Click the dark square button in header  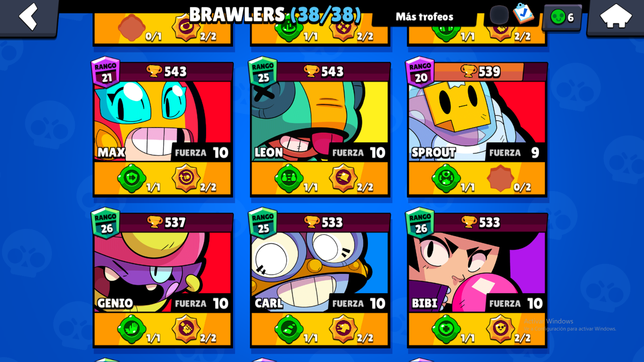pos(499,15)
